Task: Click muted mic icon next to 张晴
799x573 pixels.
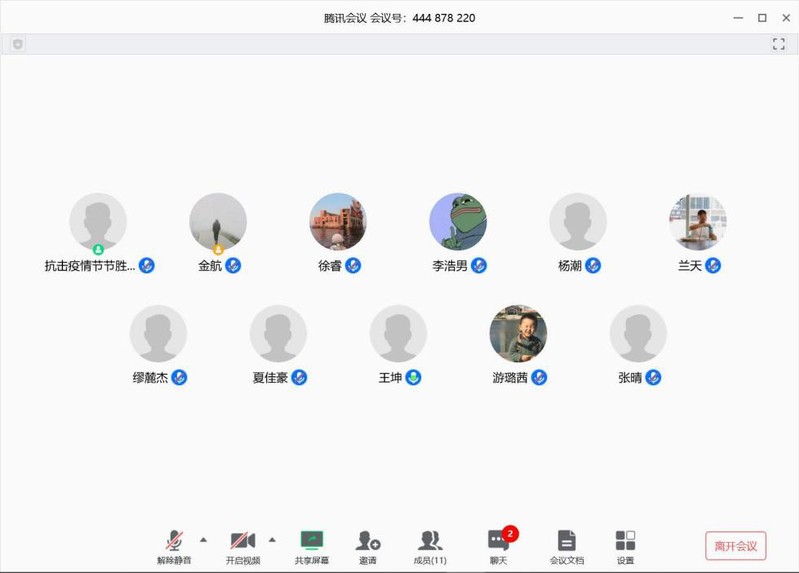Action: (653, 378)
